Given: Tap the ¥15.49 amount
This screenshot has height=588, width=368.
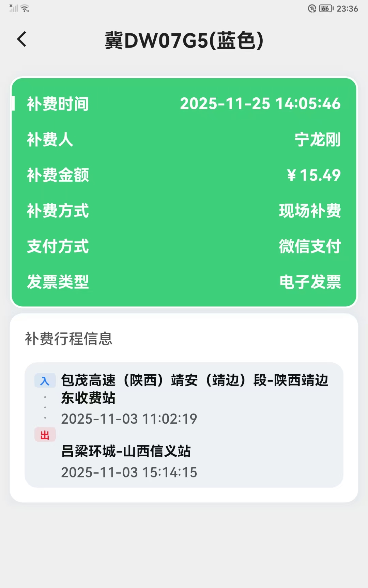Looking at the screenshot, I should (x=313, y=175).
